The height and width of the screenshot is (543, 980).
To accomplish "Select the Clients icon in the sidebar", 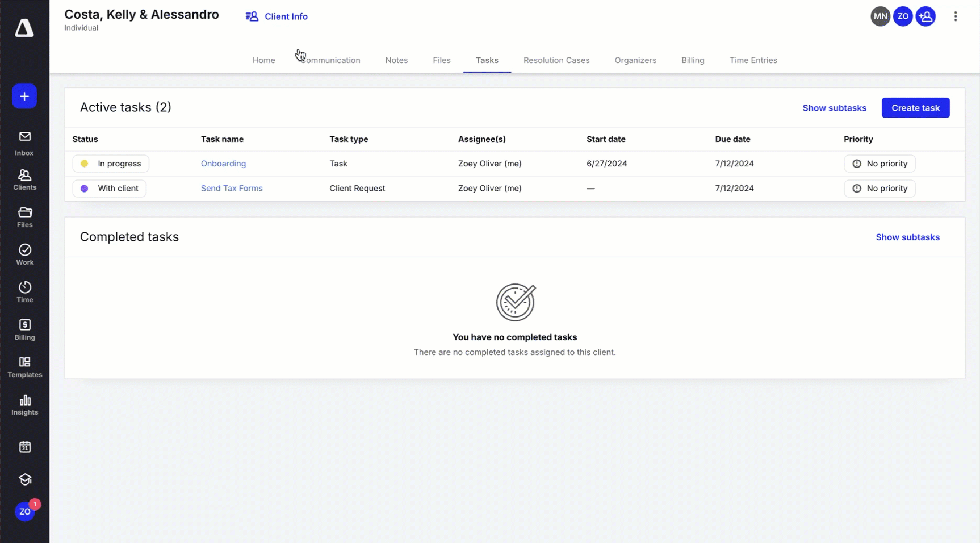I will [x=24, y=178].
